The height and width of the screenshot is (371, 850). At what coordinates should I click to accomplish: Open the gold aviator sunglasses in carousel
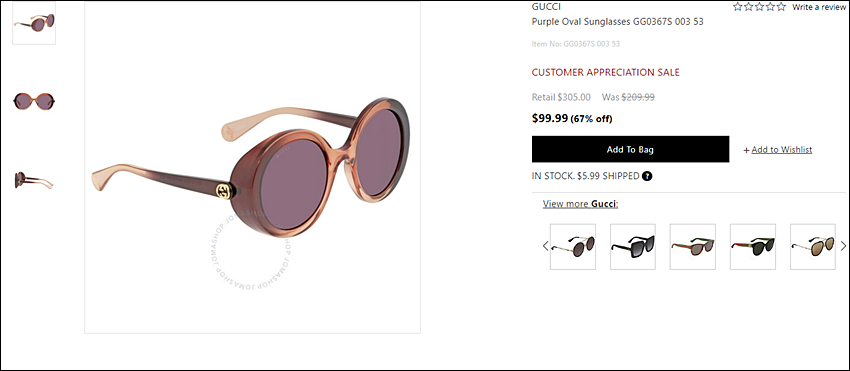coord(813,246)
